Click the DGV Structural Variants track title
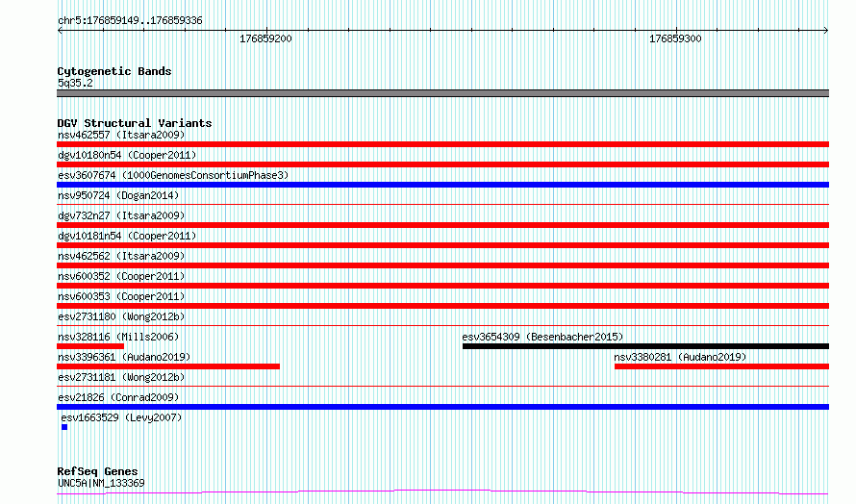Image resolution: width=856 pixels, height=504 pixels. point(135,123)
